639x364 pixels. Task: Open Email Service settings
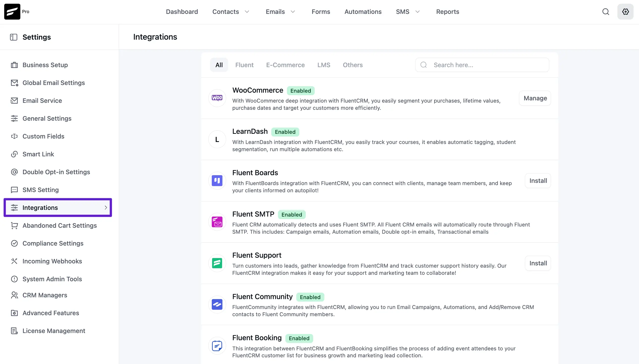coord(42,101)
